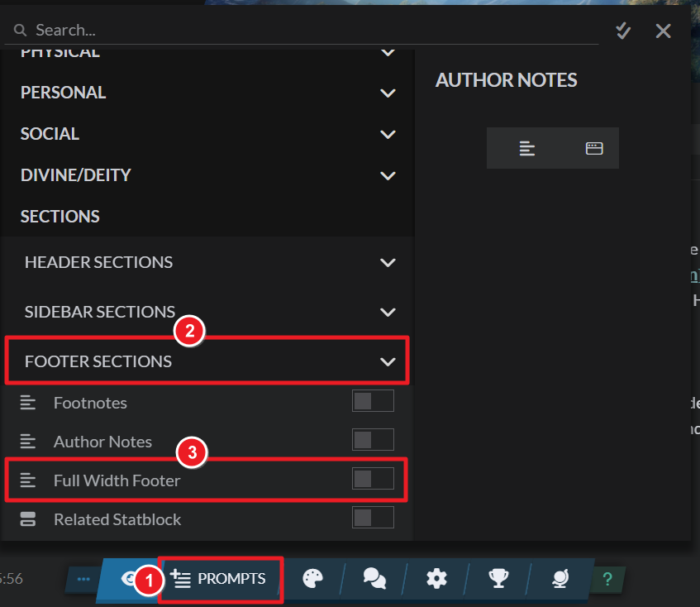Click the Full Width Footer text-lines icon
The width and height of the screenshot is (700, 607).
(27, 480)
